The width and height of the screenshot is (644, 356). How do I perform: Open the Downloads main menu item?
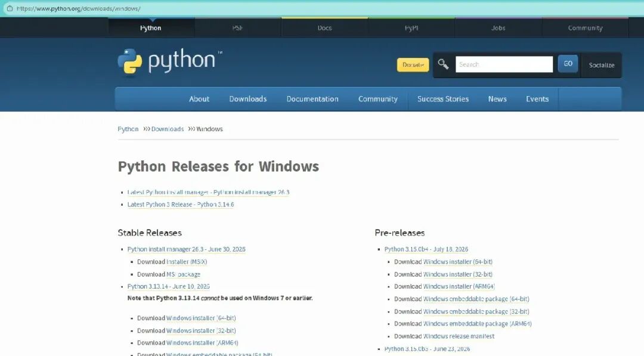(x=247, y=99)
